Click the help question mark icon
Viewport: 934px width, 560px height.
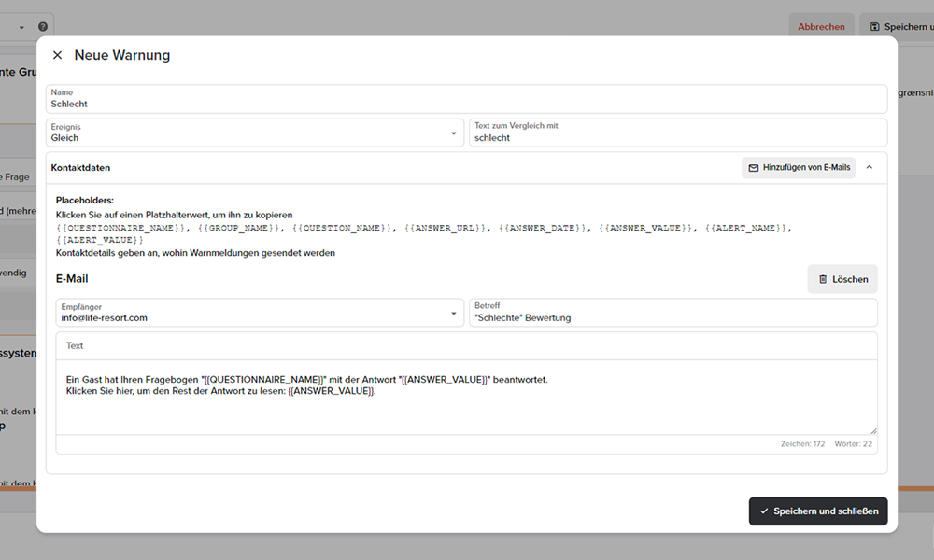(43, 27)
